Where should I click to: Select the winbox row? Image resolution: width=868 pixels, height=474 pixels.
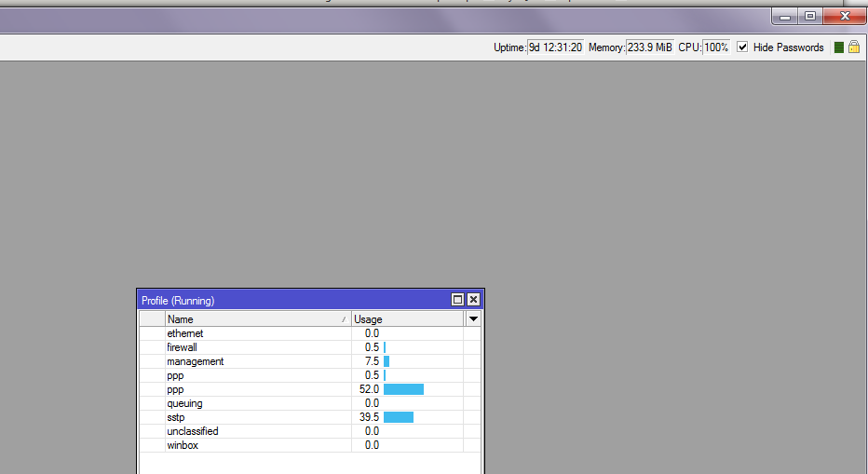(x=310, y=445)
